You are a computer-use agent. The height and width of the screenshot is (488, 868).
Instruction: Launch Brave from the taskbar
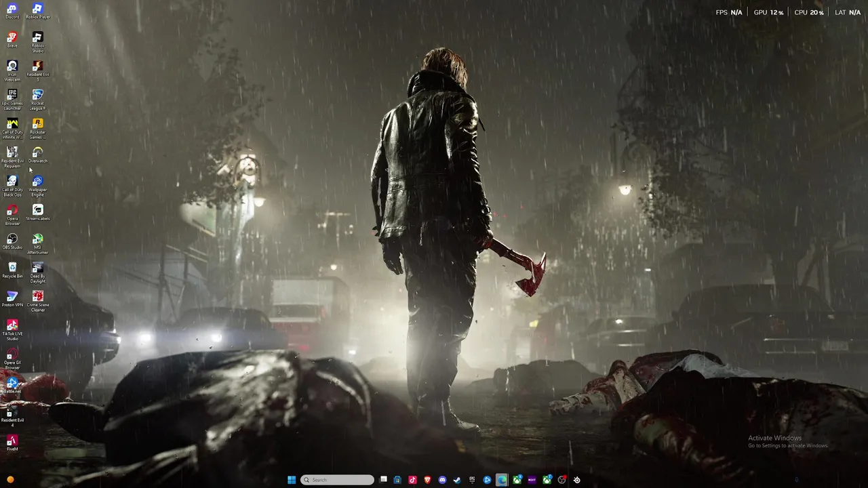pyautogui.click(x=427, y=480)
